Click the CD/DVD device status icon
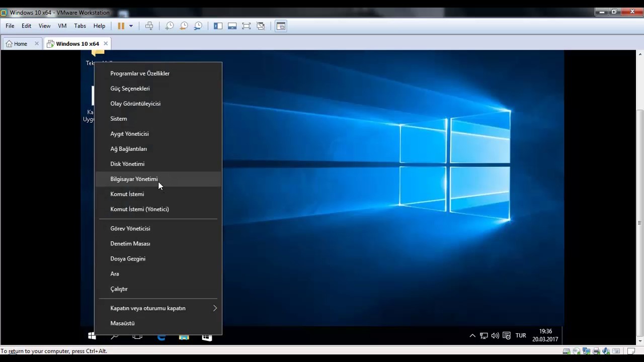Image resolution: width=644 pixels, height=362 pixels. pyautogui.click(x=577, y=351)
